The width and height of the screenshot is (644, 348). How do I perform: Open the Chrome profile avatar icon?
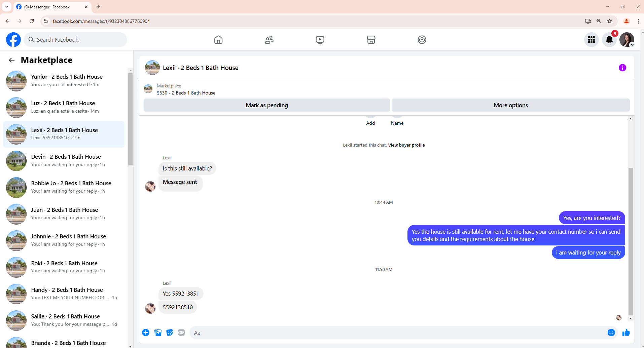(x=627, y=21)
